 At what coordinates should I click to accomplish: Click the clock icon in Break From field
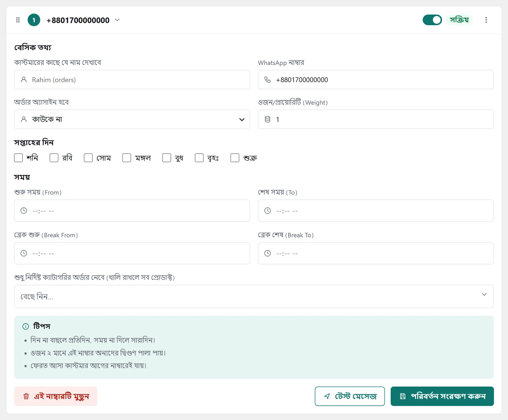coord(24,253)
